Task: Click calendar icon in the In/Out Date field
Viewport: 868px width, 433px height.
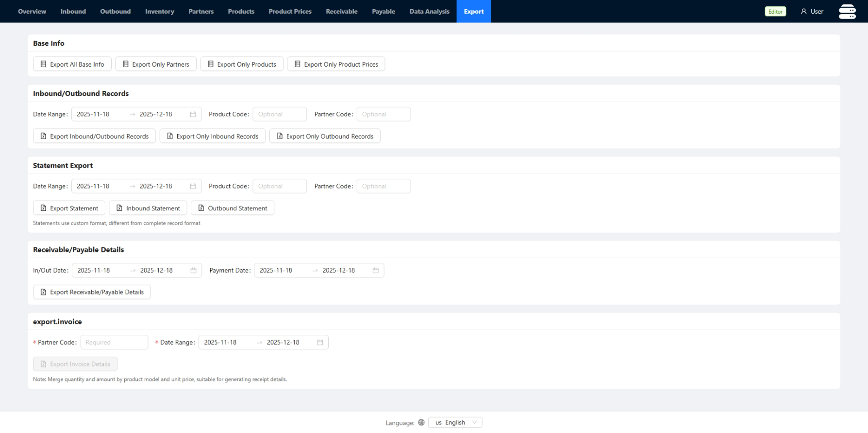Action: [x=193, y=270]
